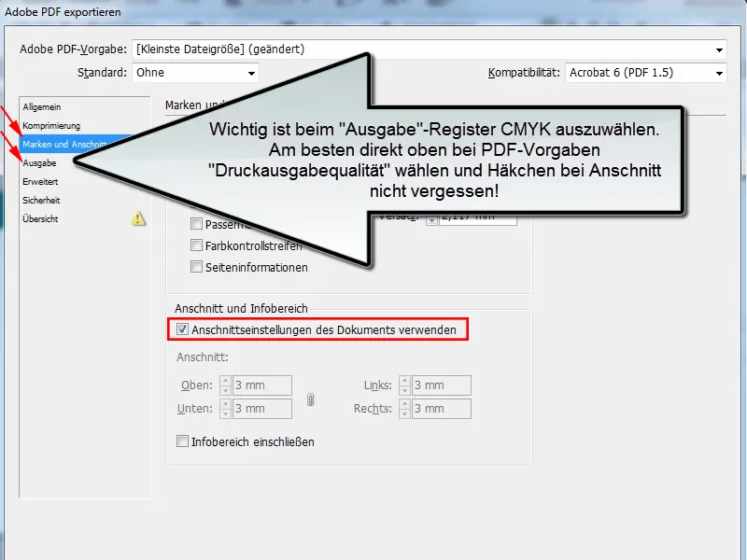Image resolution: width=747 pixels, height=560 pixels.
Task: Switch to the Ausgabe category
Action: [x=39, y=162]
